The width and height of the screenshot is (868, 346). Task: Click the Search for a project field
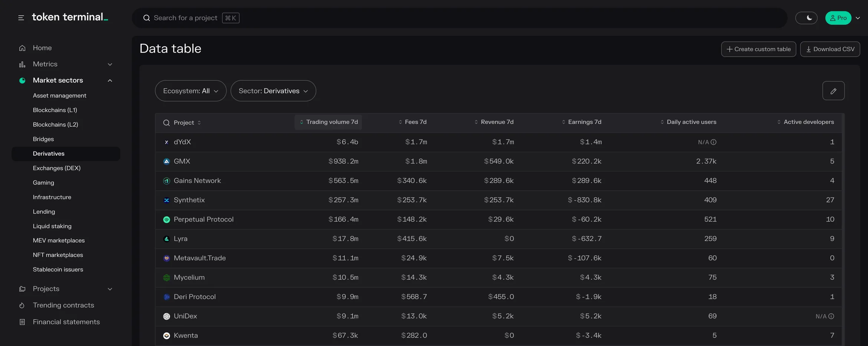(x=460, y=18)
